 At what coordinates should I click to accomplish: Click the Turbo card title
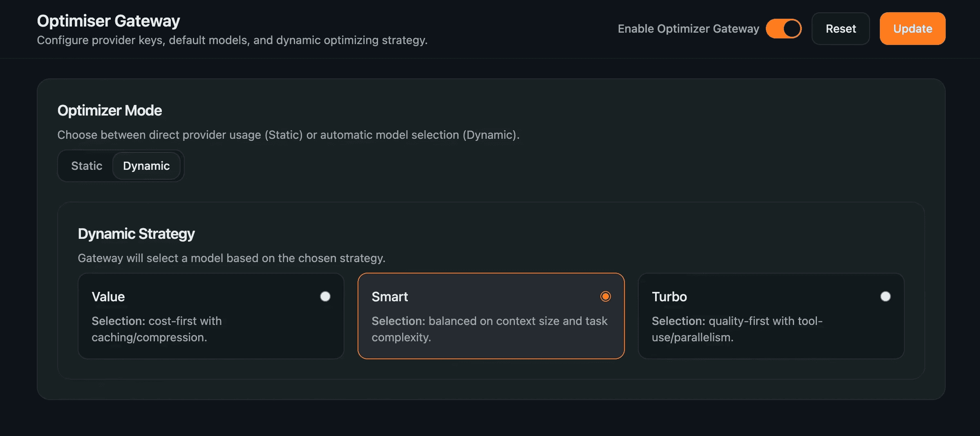tap(669, 297)
